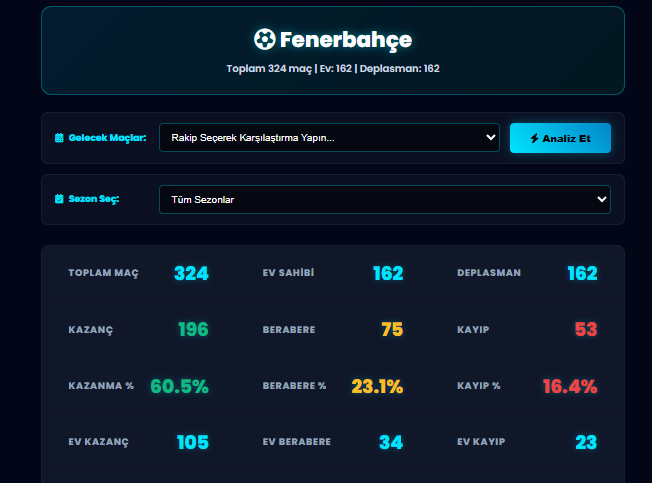The height and width of the screenshot is (483, 652).
Task: Click the calendar-check icon next to Sezon Seç
Action: point(59,199)
